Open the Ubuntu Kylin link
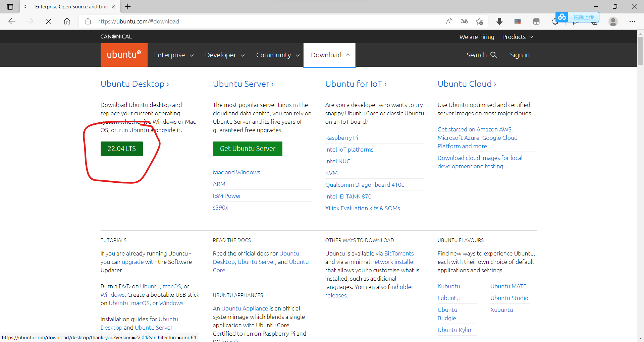Viewport: 644px width, 342px height. tap(454, 330)
